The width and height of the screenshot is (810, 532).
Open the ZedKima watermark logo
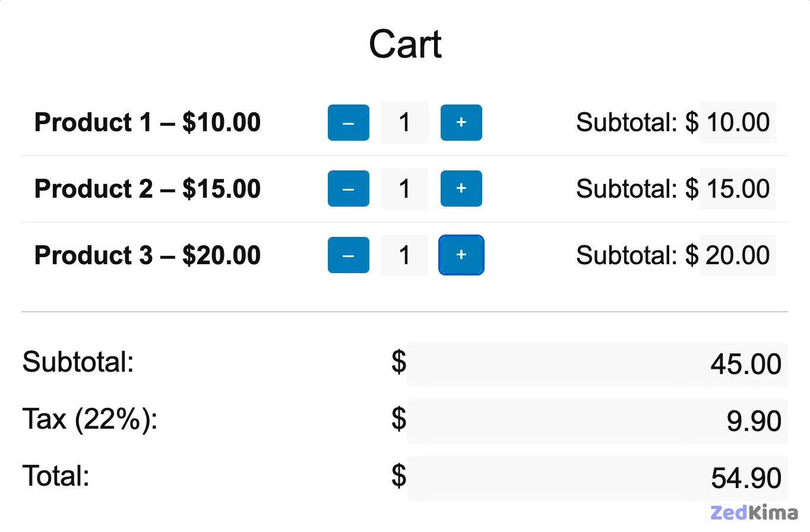(x=754, y=513)
